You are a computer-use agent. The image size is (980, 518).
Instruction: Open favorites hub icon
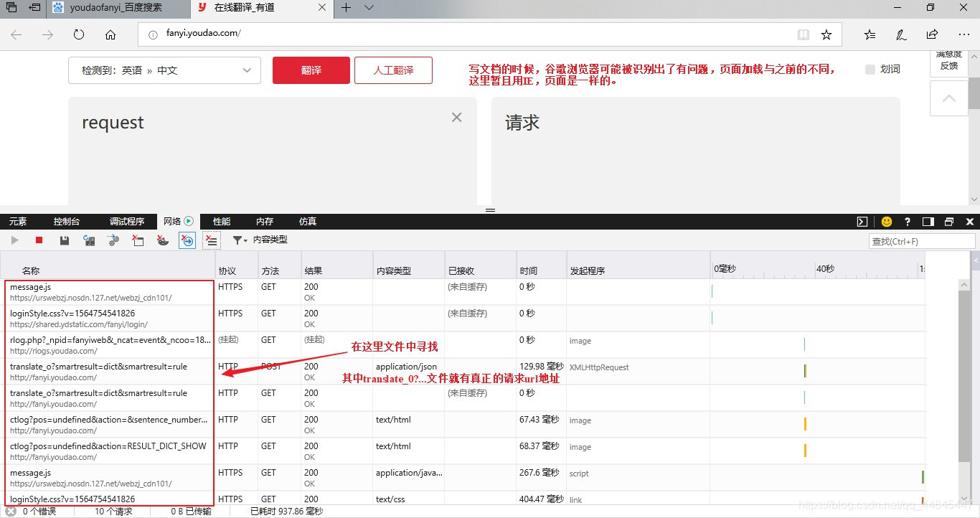coord(870,34)
